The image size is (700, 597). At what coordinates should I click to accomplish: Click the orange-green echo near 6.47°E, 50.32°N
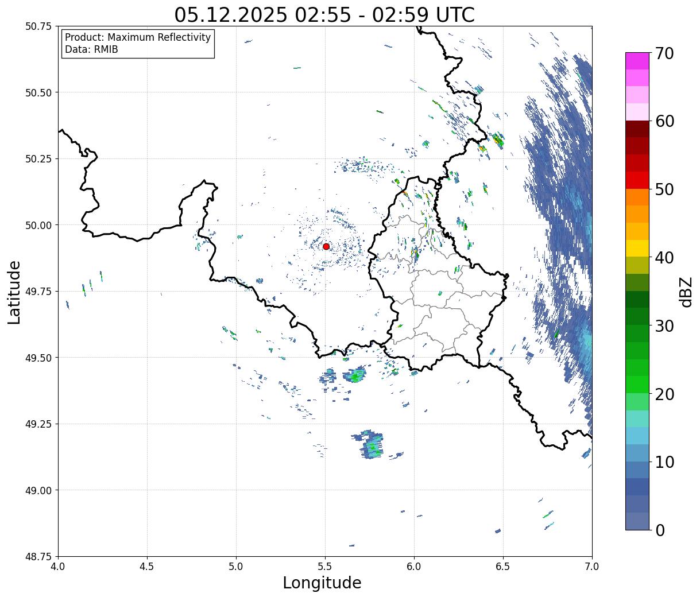[x=497, y=139]
